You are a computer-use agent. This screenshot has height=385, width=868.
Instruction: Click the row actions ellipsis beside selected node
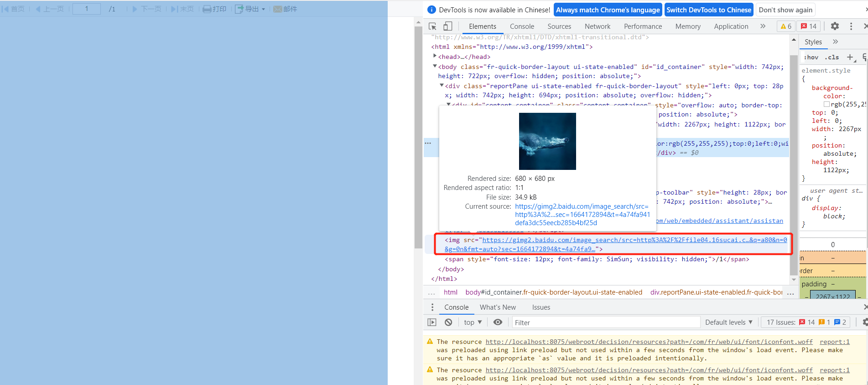pyautogui.click(x=428, y=143)
